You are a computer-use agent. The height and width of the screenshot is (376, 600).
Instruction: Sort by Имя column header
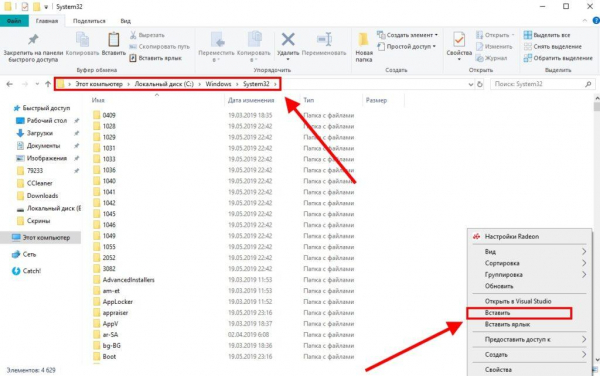point(98,100)
